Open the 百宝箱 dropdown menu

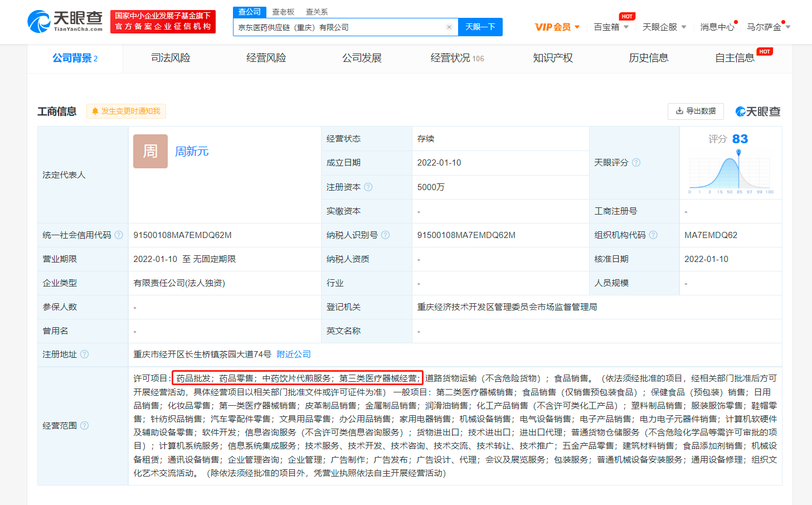[611, 27]
